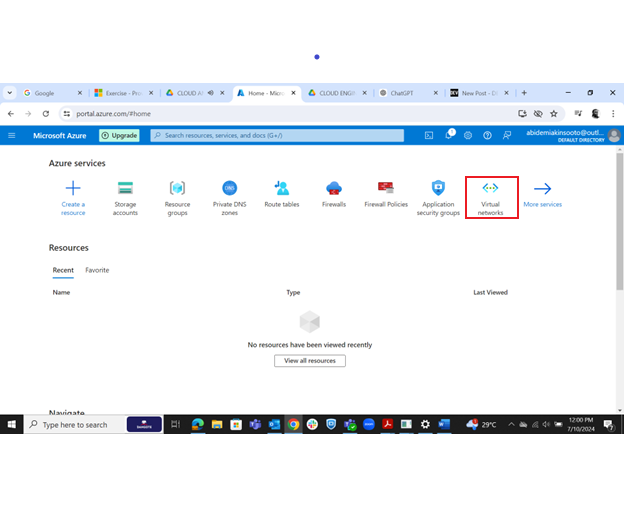624x516 pixels.
Task: Open File Explorer from taskbar
Action: [217, 424]
